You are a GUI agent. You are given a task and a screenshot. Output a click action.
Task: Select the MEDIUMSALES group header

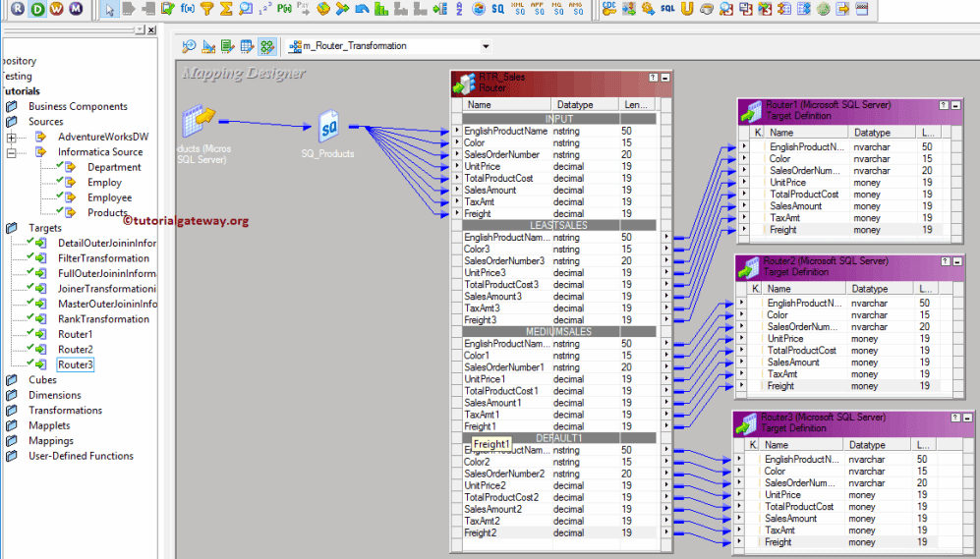pos(558,332)
